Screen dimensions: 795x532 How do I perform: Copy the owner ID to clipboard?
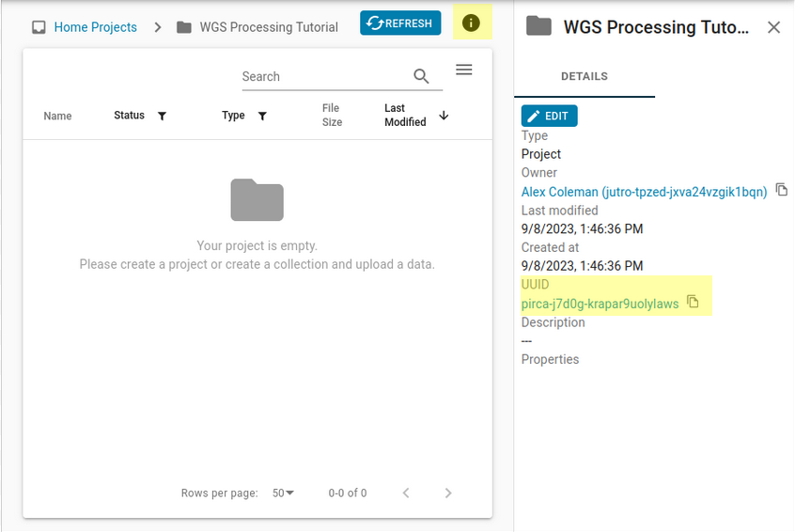(x=781, y=190)
